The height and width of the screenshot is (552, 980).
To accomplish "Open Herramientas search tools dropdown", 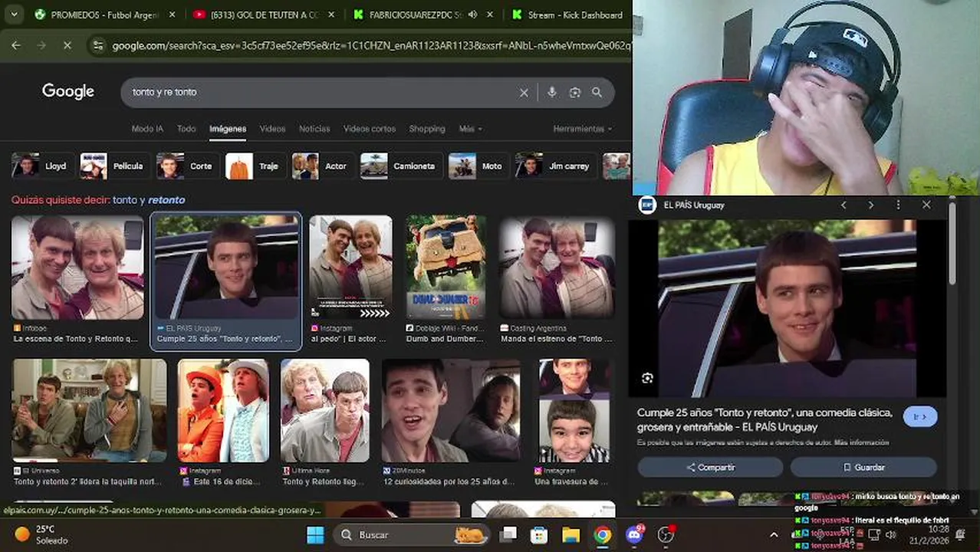I will pos(583,129).
